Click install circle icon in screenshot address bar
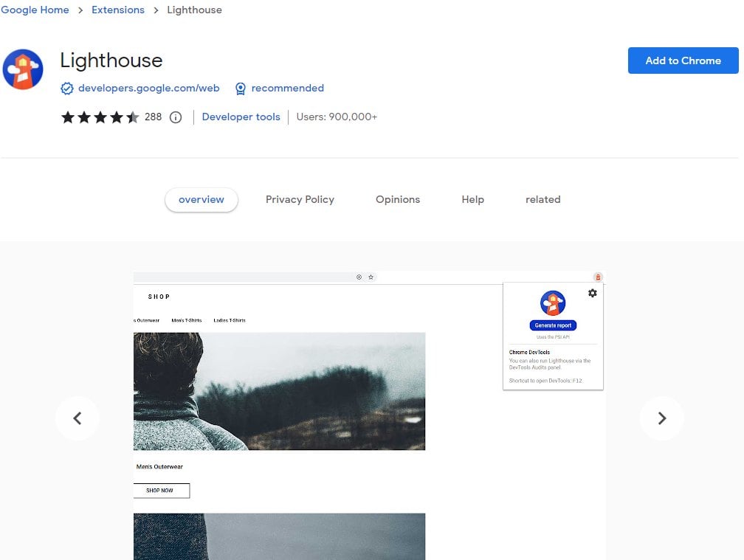The height and width of the screenshot is (560, 744). pos(359,277)
